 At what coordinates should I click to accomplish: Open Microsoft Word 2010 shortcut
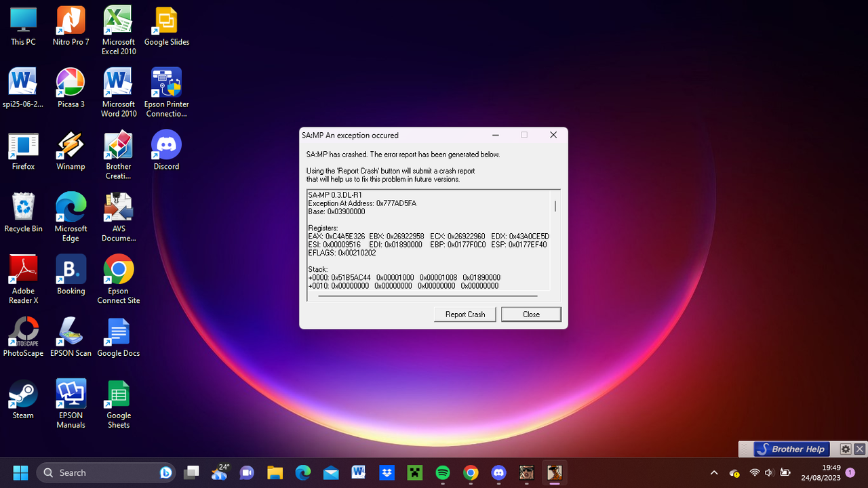119,93
